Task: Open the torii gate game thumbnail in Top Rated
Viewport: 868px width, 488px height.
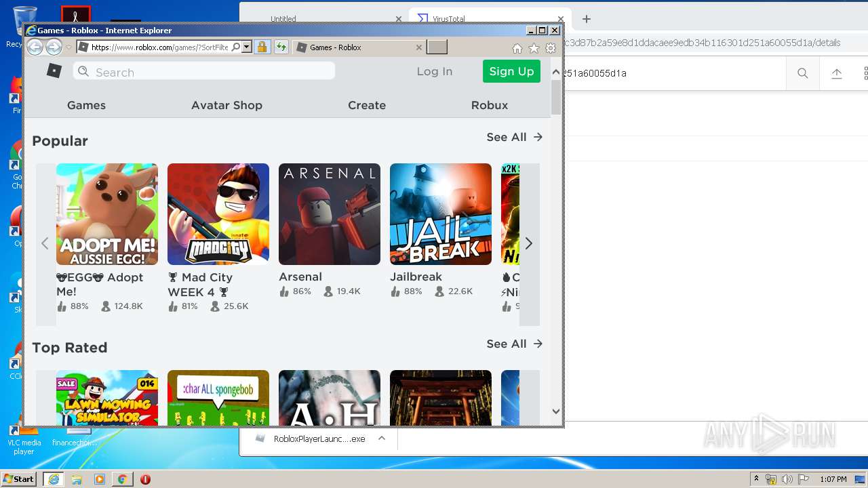Action: click(x=441, y=398)
